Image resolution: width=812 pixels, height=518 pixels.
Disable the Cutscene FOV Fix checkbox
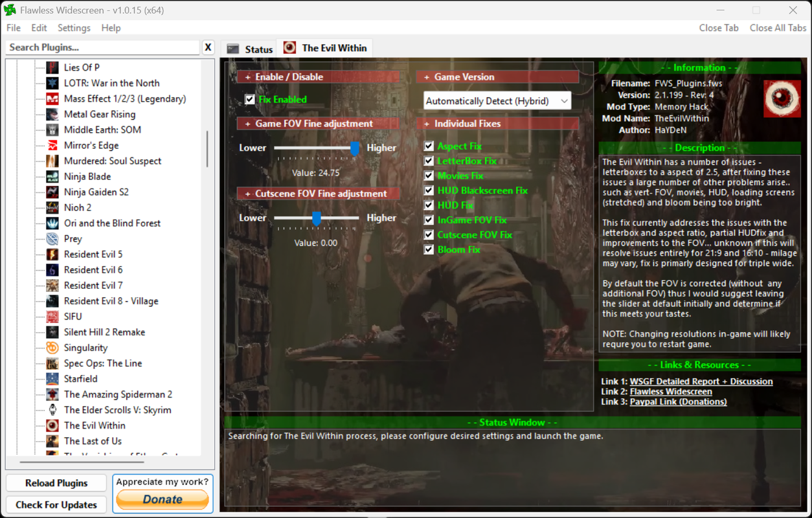[x=429, y=234]
